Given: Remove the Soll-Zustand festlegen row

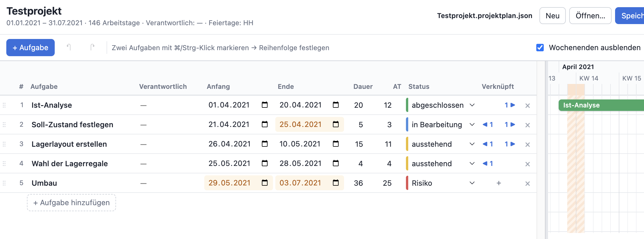Looking at the screenshot, I should click(527, 125).
